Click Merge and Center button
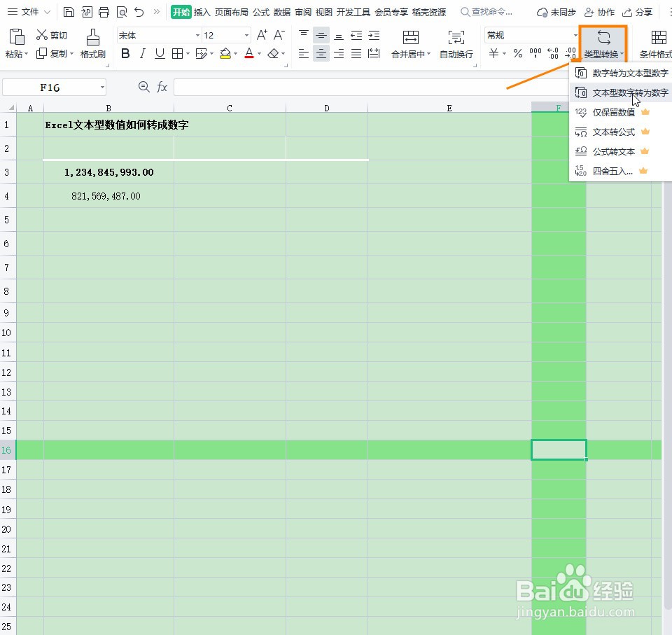 click(x=411, y=43)
